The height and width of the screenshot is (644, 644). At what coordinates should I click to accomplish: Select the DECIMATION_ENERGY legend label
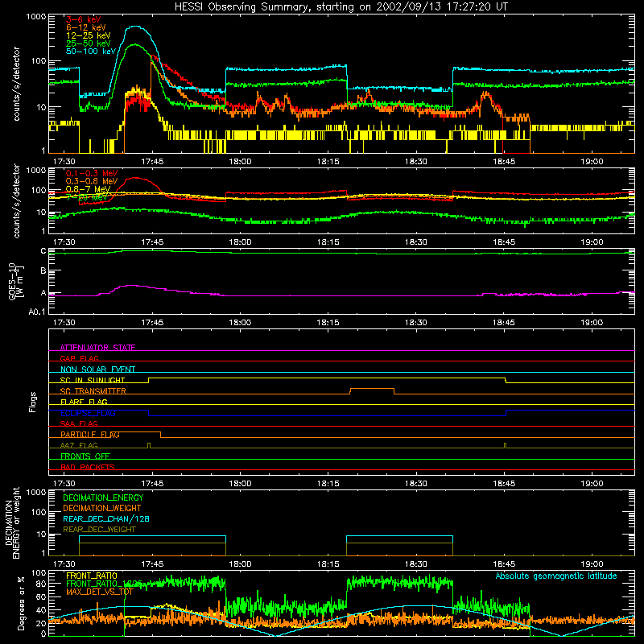pos(103,497)
